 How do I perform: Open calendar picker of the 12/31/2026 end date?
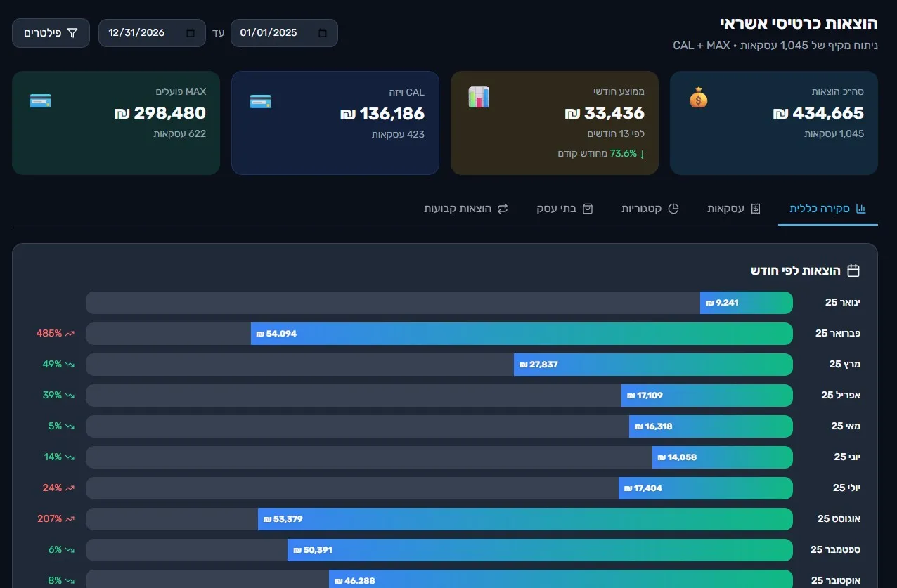point(191,33)
